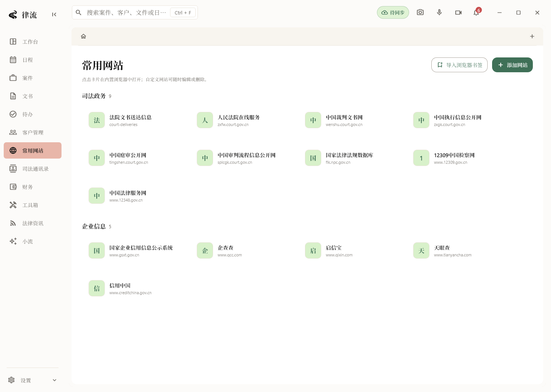Click the 司法通讯录 contacts icon
Image resolution: width=551 pixels, height=392 pixels.
pos(13,169)
